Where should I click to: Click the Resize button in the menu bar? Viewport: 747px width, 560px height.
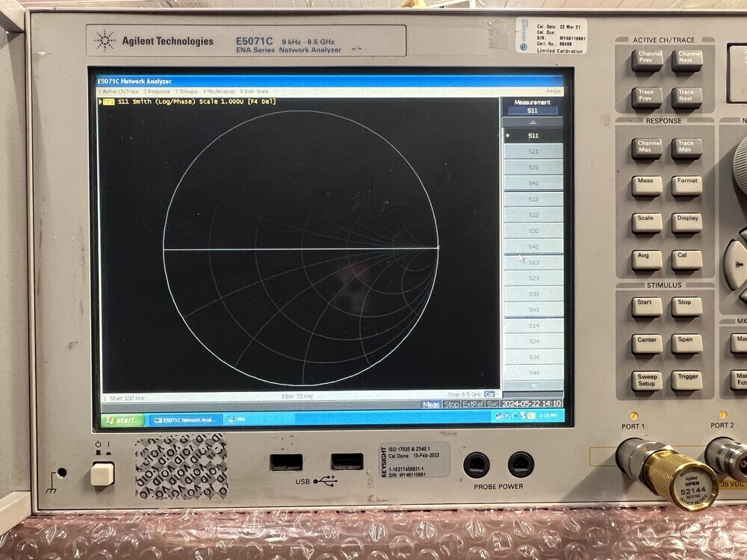[x=553, y=91]
